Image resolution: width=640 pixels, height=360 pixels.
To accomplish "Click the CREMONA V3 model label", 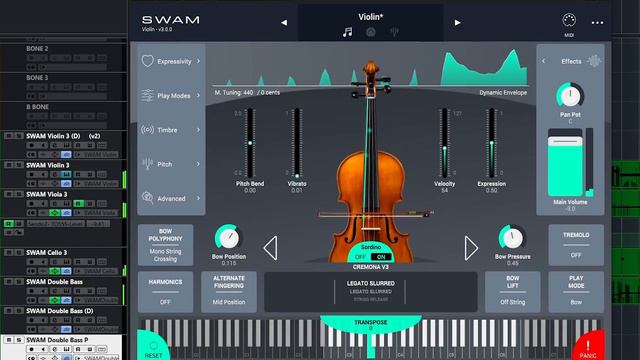I will pyautogui.click(x=371, y=267).
